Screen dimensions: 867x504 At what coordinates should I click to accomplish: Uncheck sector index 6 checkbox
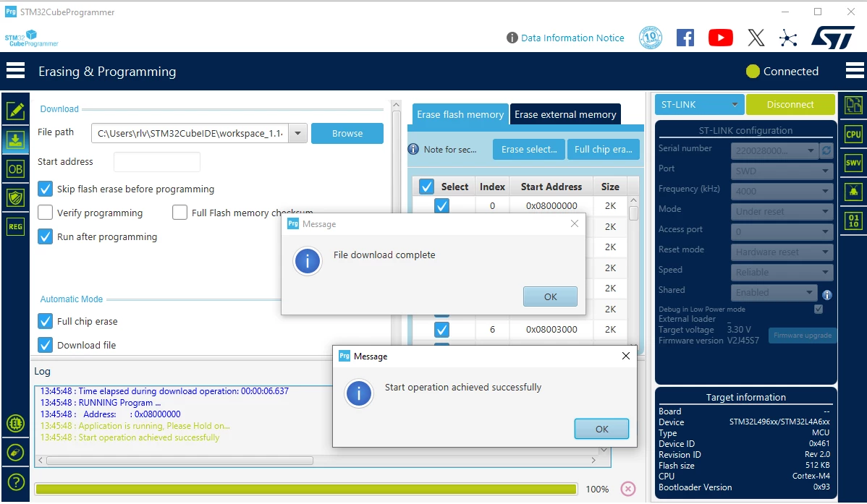[x=441, y=330]
